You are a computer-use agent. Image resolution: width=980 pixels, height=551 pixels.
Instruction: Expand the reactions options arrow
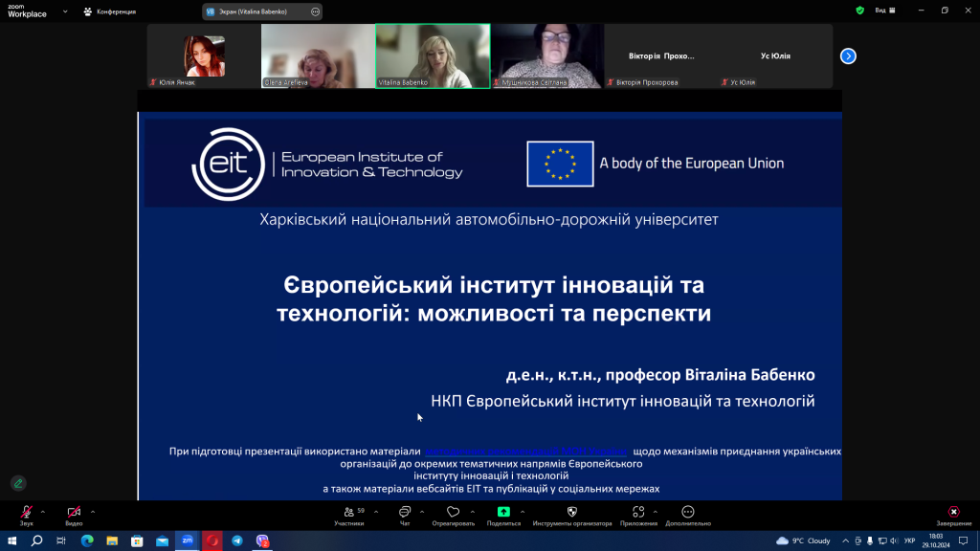473,513
